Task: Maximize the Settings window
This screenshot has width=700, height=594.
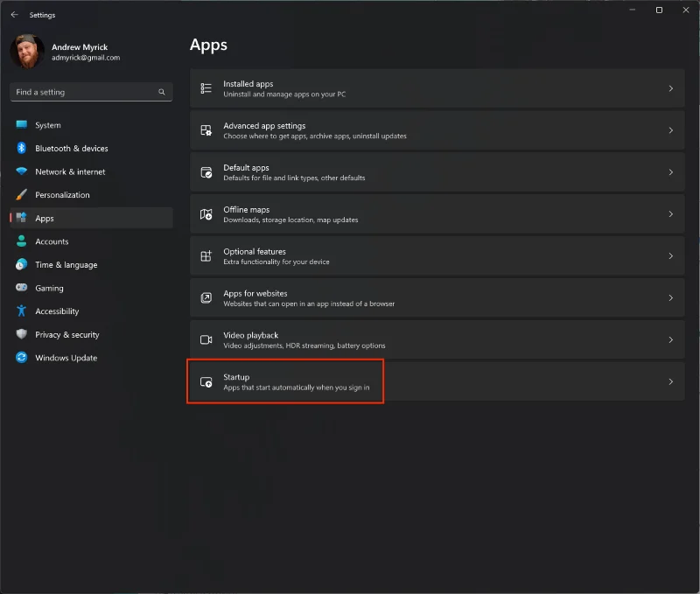Action: tap(659, 10)
